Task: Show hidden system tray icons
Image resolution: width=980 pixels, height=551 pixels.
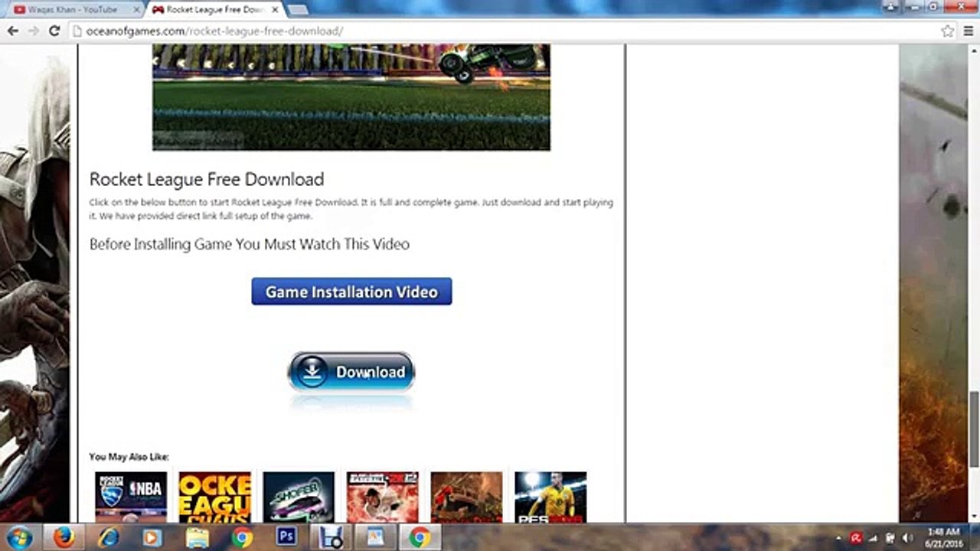Action: 839,538
